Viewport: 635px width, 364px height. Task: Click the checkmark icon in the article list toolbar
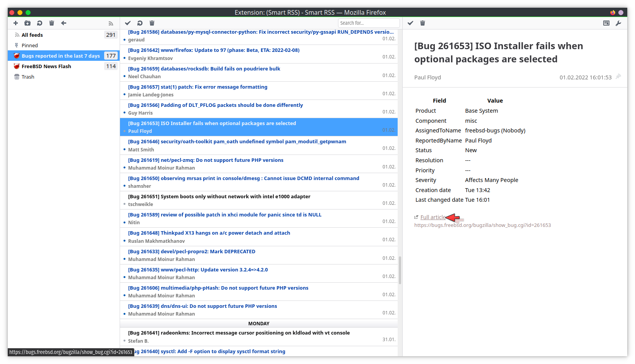point(128,23)
